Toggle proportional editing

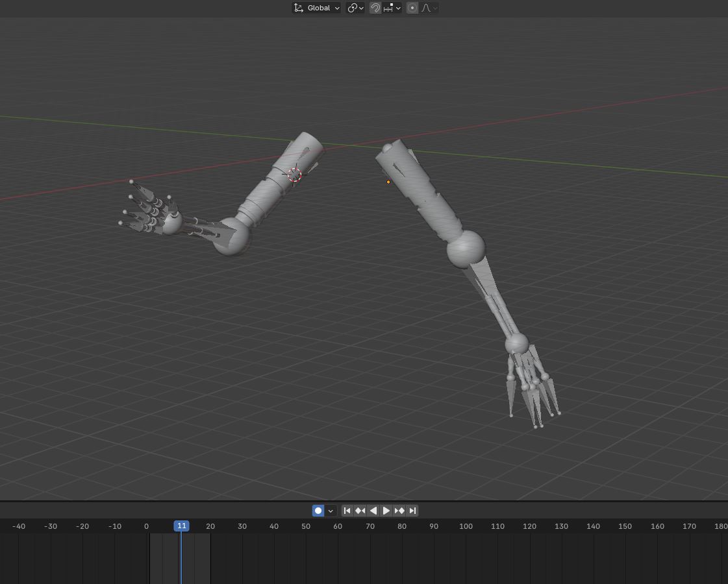click(412, 8)
